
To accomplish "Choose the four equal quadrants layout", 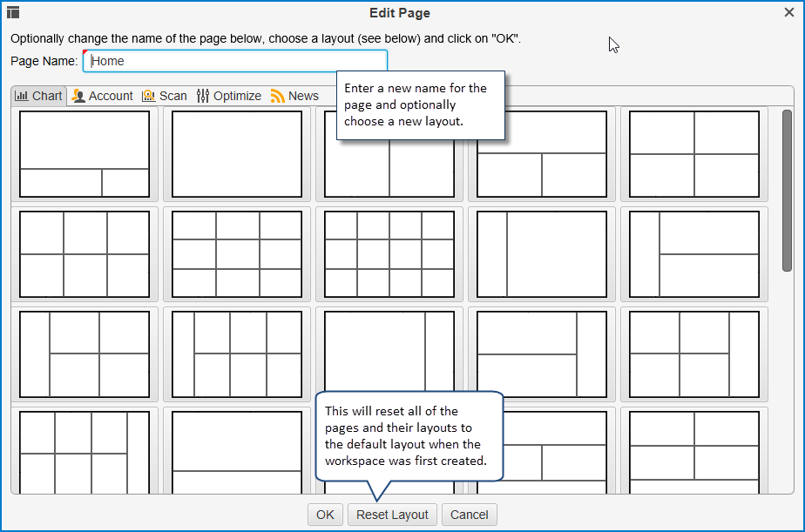I will [x=694, y=154].
